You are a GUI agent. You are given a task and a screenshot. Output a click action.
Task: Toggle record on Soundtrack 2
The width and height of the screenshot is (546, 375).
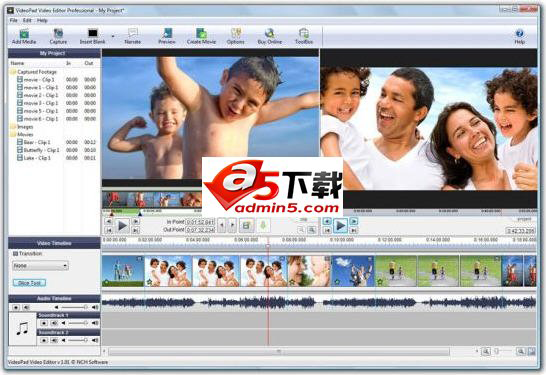[44, 340]
